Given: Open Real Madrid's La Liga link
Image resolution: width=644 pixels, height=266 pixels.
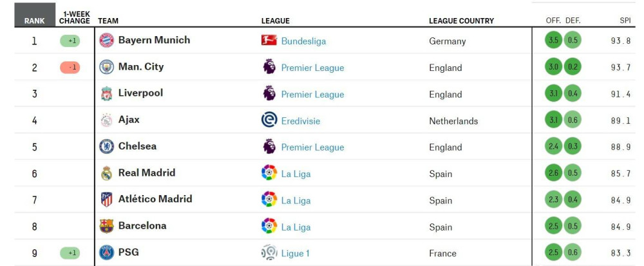Looking at the screenshot, I should click(x=296, y=174).
